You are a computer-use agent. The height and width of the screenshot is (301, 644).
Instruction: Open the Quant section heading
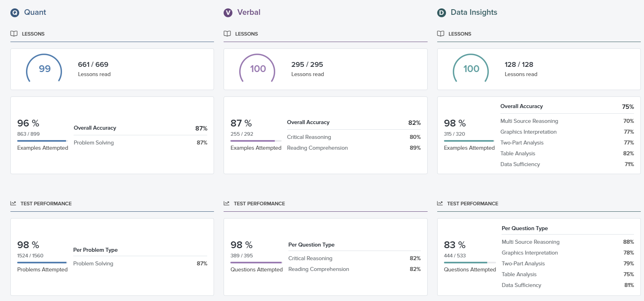(35, 12)
